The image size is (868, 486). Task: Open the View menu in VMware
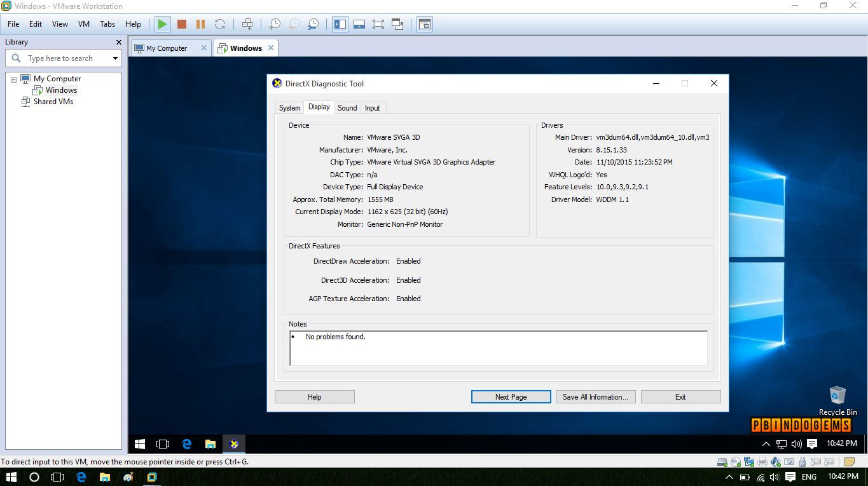tap(60, 24)
